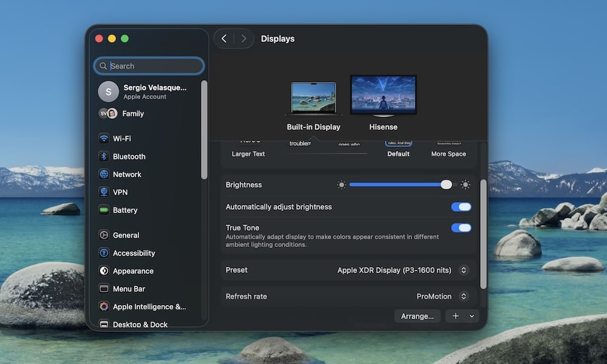
Task: Navigate back using the back arrow
Action: (x=223, y=38)
